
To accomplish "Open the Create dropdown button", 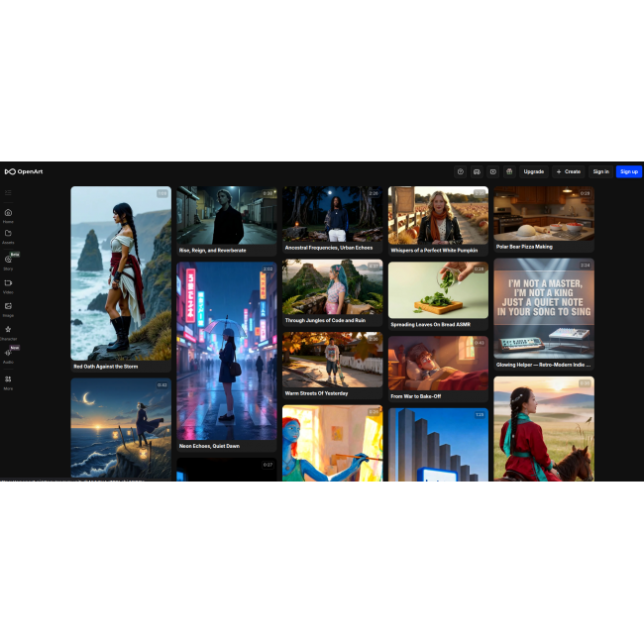I will coord(568,171).
